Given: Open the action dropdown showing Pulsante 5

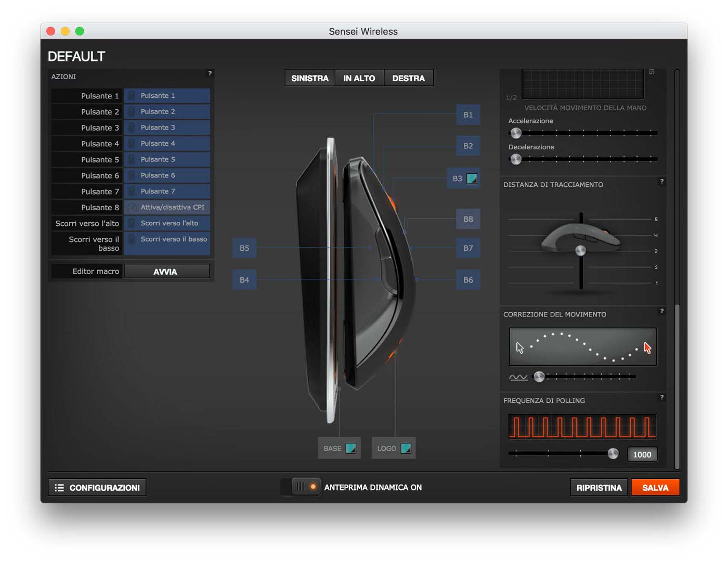Looking at the screenshot, I should click(167, 160).
